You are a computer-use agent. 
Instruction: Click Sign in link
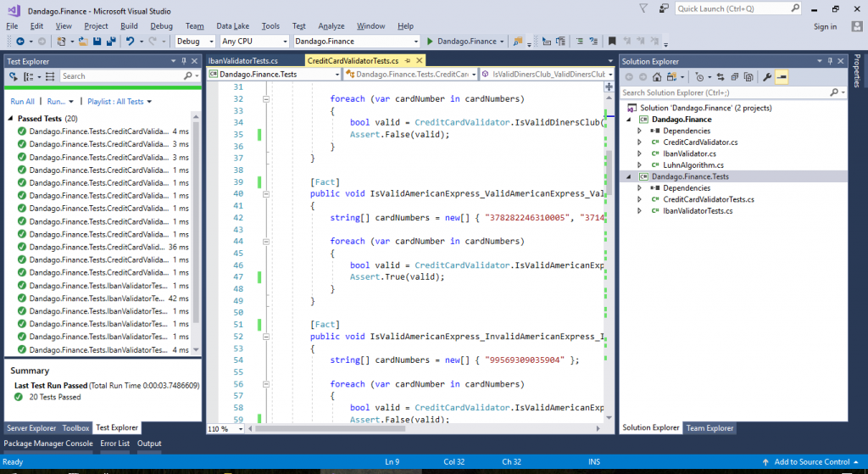click(x=825, y=26)
